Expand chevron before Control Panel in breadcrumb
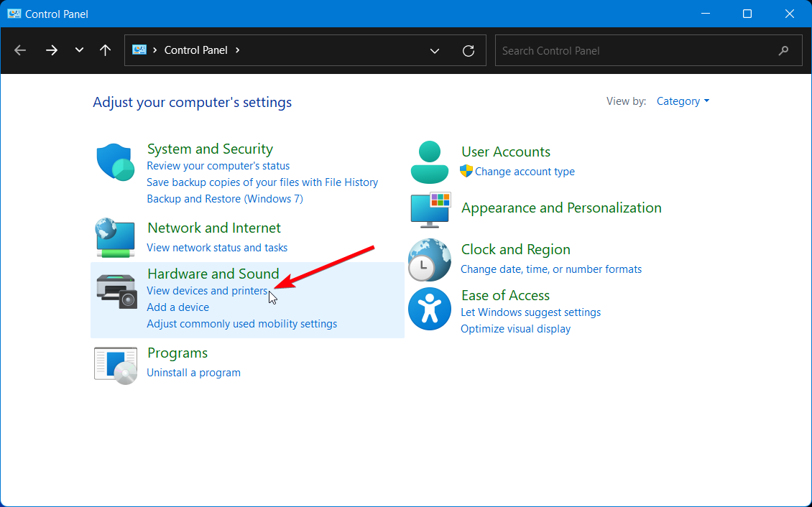 (154, 50)
